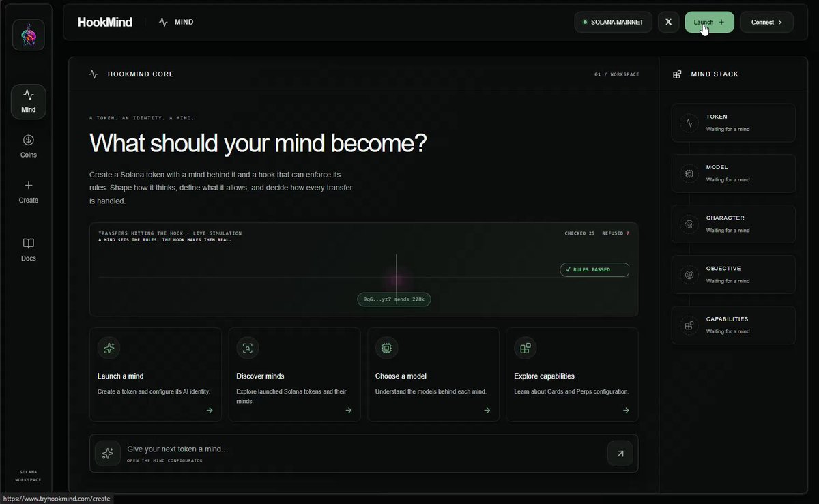Click the Explore capabilities grid icon

[526, 348]
